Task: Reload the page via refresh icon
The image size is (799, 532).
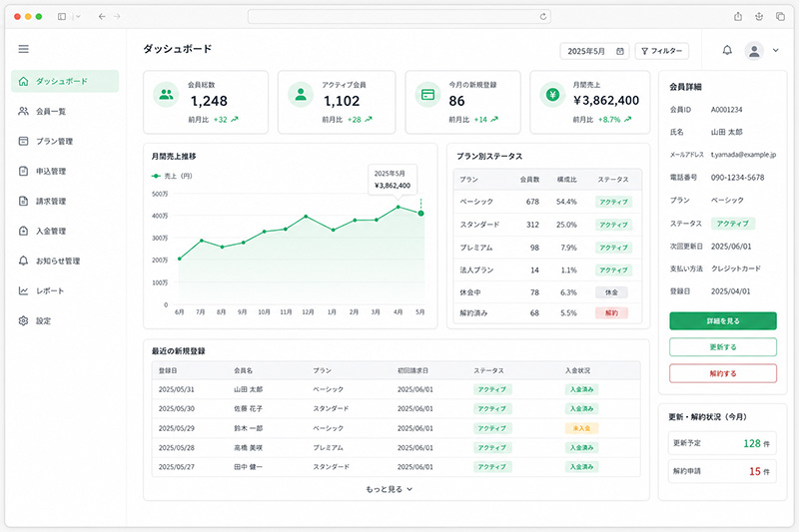Action: coord(543,16)
